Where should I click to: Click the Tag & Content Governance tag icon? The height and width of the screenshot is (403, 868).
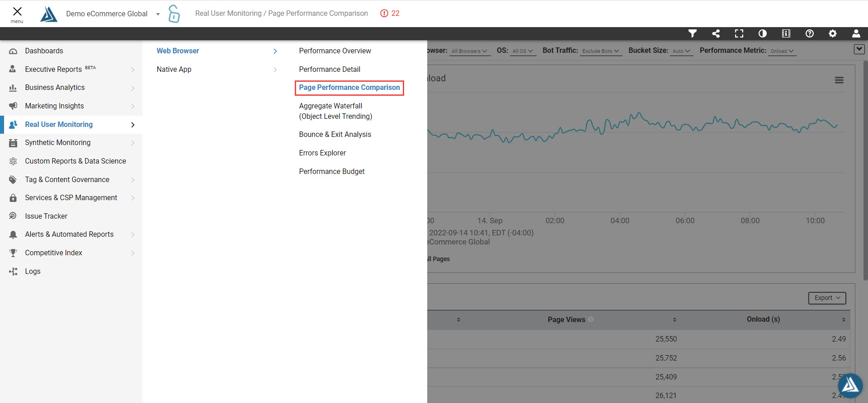[13, 179]
